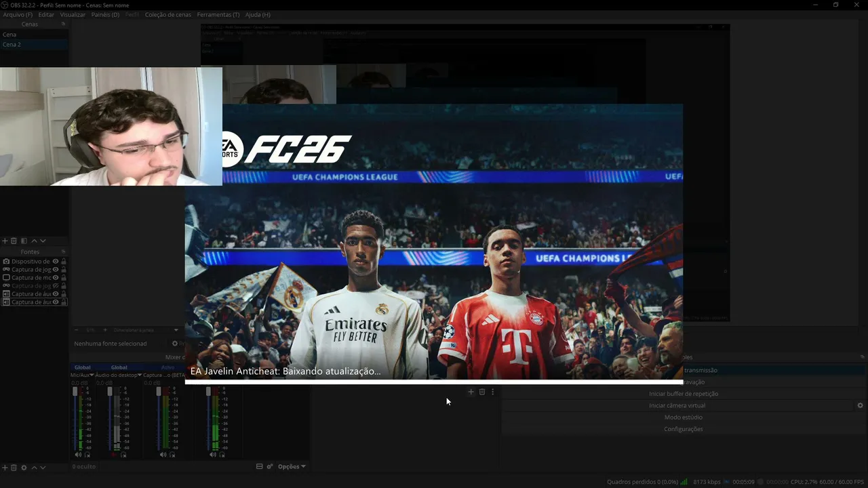Open scene filters icon below Cenas list
Viewport: 868px width, 488px height.
(24, 241)
